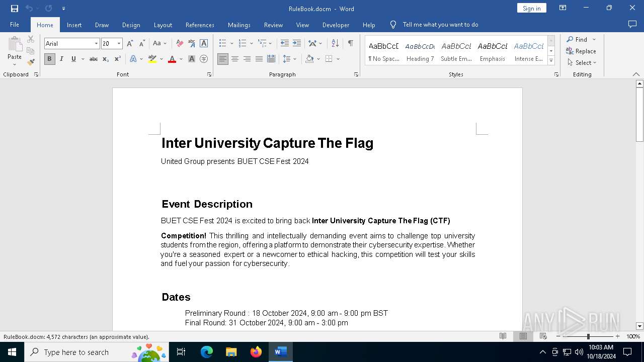Open the File menu

tap(15, 25)
